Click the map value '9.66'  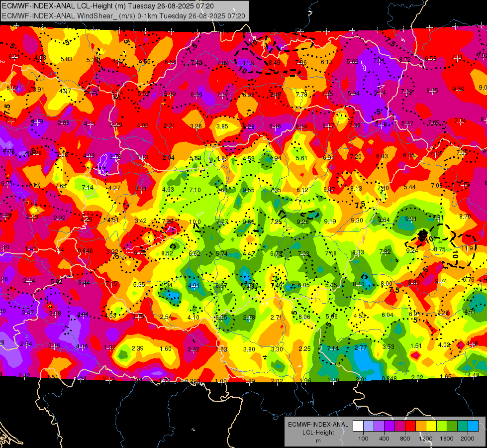coord(248,222)
